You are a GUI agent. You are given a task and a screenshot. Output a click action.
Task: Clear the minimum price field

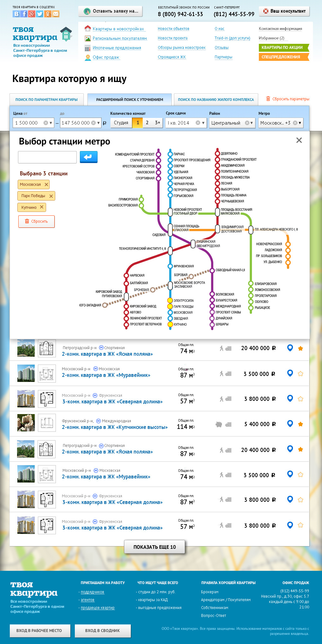(x=46, y=123)
